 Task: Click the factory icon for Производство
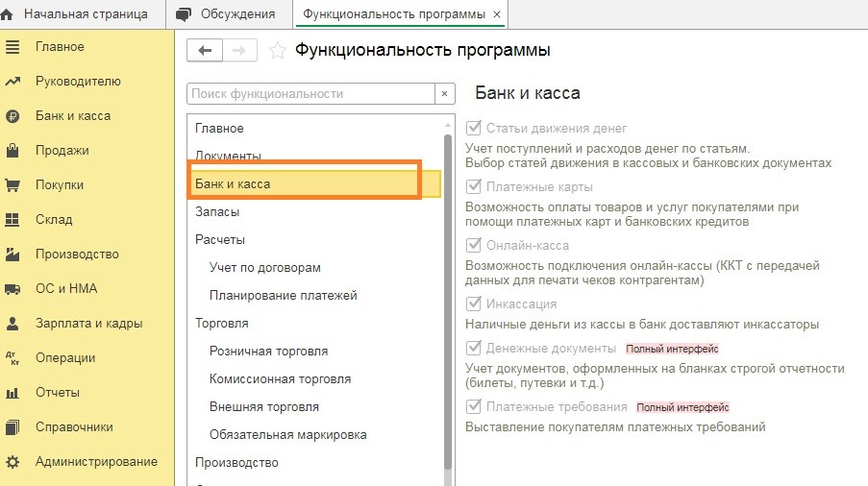pyautogui.click(x=12, y=255)
